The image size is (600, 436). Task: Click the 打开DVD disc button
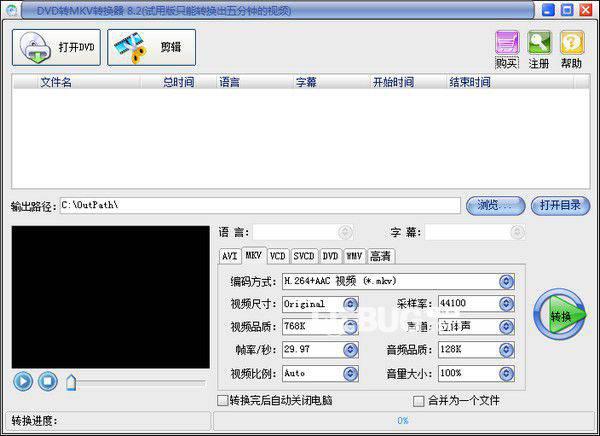(x=56, y=47)
